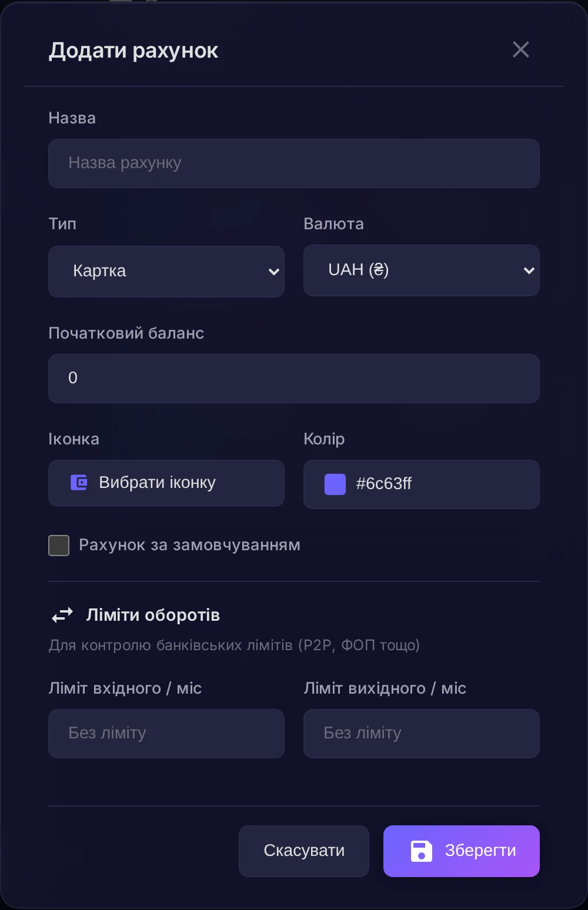Click the wallet icon in icon picker
588x910 pixels.
point(79,483)
